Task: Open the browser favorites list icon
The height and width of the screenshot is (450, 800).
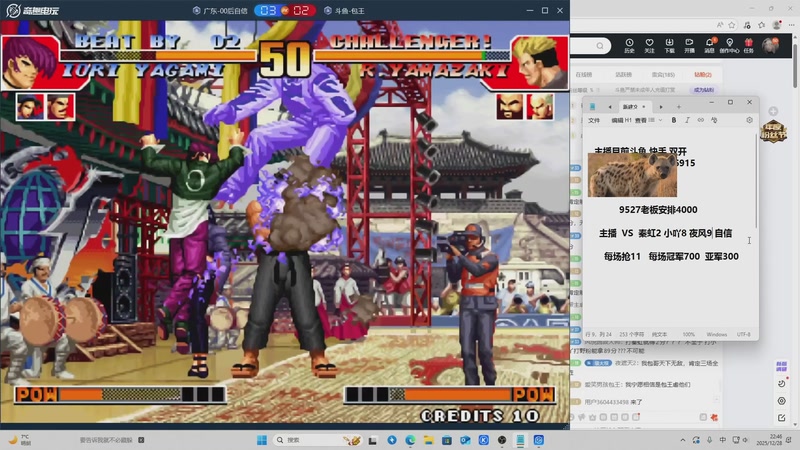Action: pyautogui.click(x=762, y=24)
